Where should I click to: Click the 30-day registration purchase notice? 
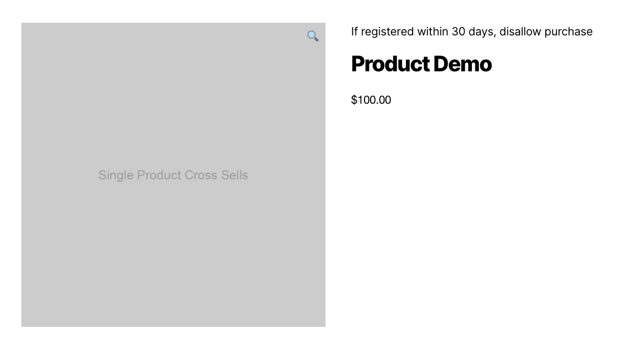[x=471, y=31]
